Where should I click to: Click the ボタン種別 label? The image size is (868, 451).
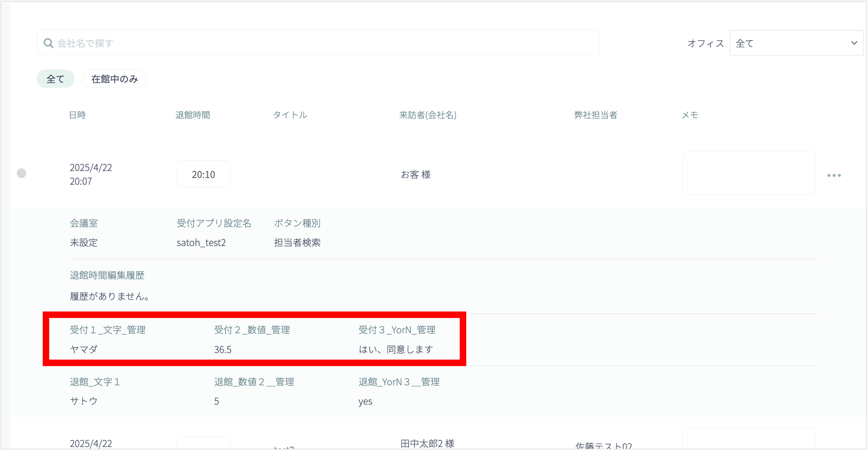click(x=297, y=223)
